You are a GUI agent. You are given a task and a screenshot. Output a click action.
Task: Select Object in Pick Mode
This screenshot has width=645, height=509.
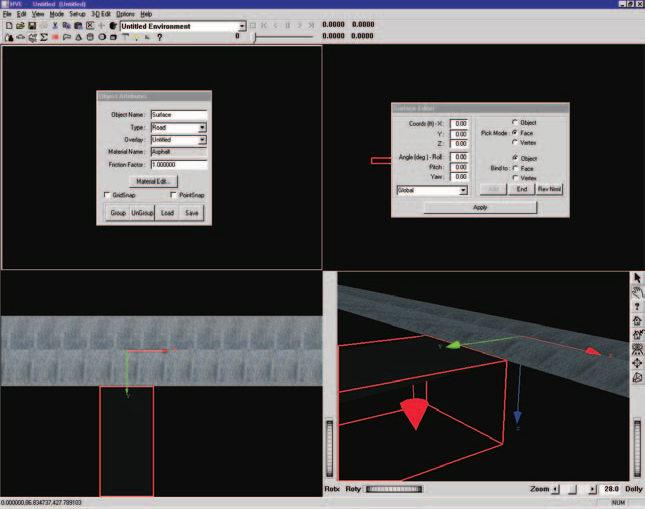click(515, 122)
